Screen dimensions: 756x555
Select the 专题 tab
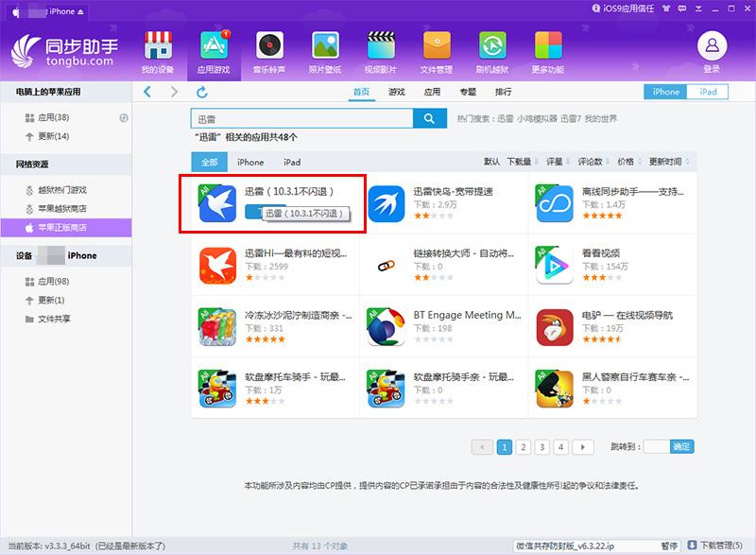click(x=468, y=92)
